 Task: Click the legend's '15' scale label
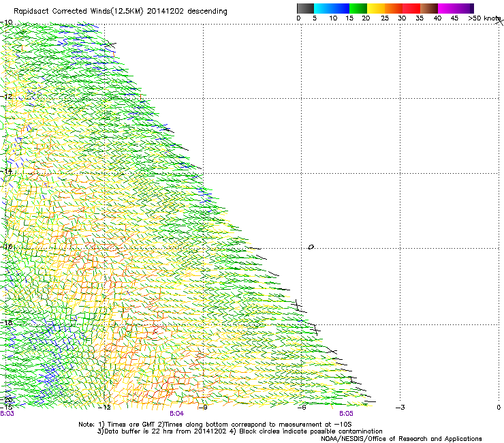(349, 18)
